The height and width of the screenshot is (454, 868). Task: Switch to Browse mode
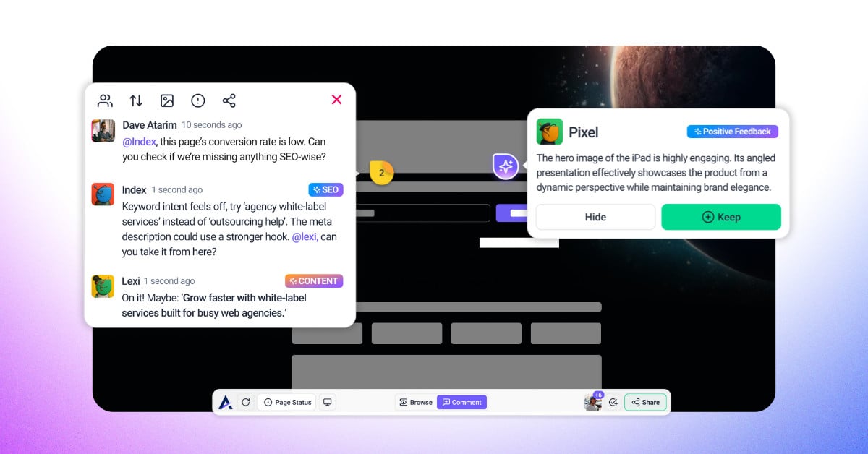pyautogui.click(x=416, y=403)
